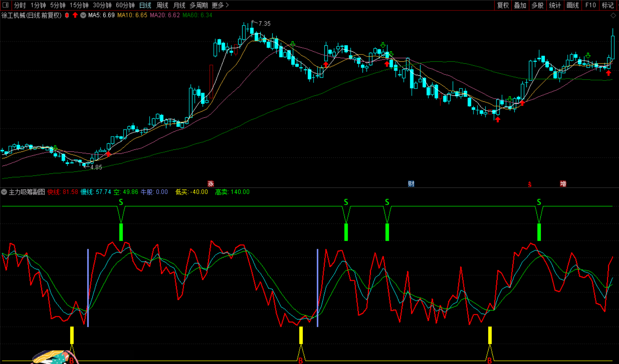Click the red hexagon icon beside stock name
Image resolution: width=619 pixels, height=364 pixels.
click(x=67, y=15)
